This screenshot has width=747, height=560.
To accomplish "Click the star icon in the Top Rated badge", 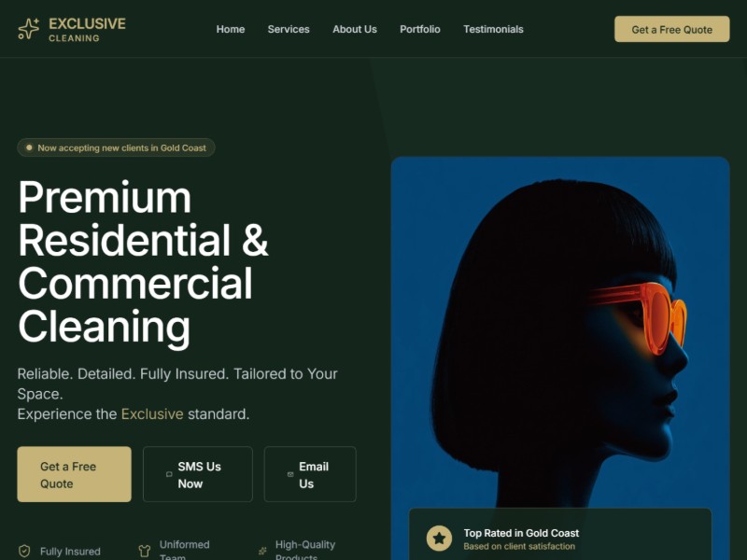I will click(438, 536).
